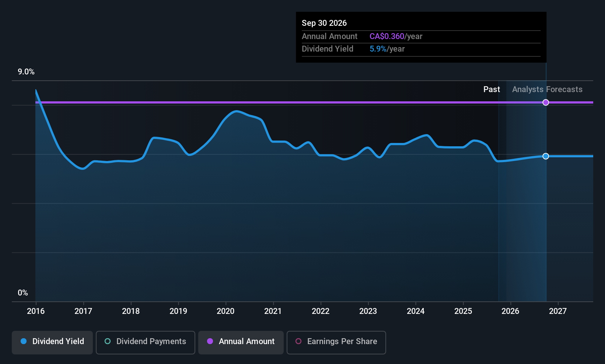Click the blue Dividend Yield legend dot
This screenshot has height=364, width=605.
[24, 341]
